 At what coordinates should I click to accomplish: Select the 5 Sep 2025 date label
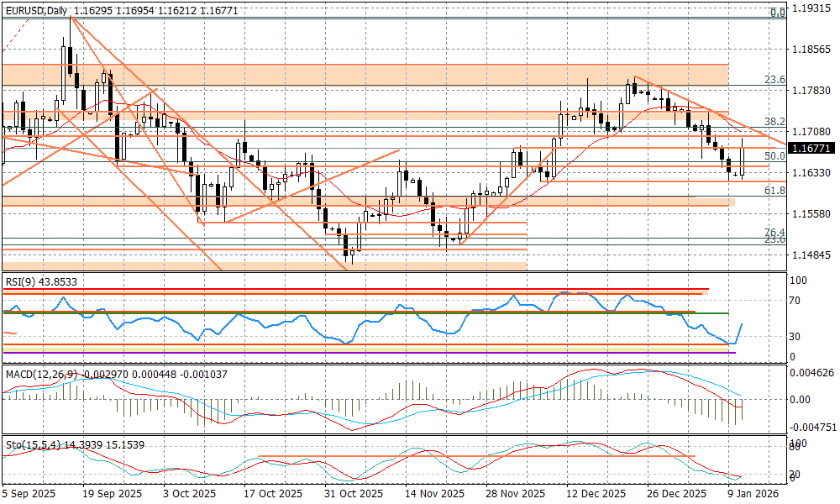point(29,494)
